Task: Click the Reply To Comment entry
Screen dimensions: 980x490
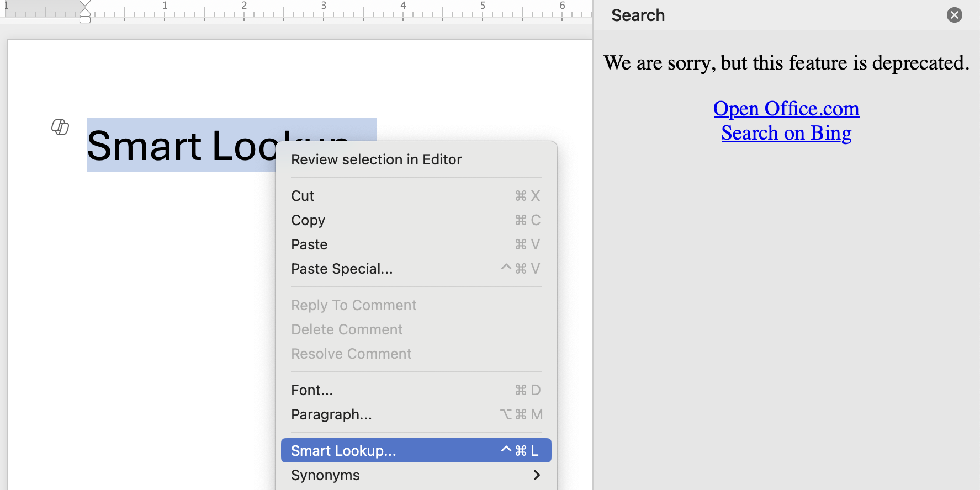Action: click(416, 305)
